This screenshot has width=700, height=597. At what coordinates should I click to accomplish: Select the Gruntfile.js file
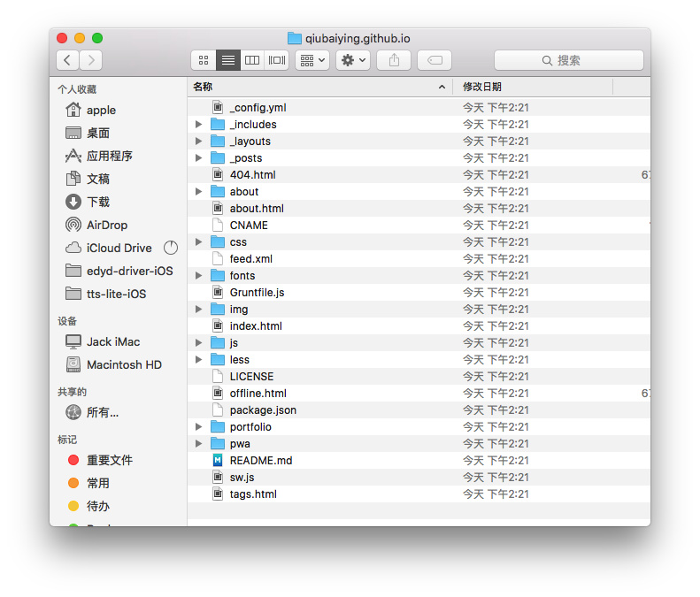(x=419, y=292)
